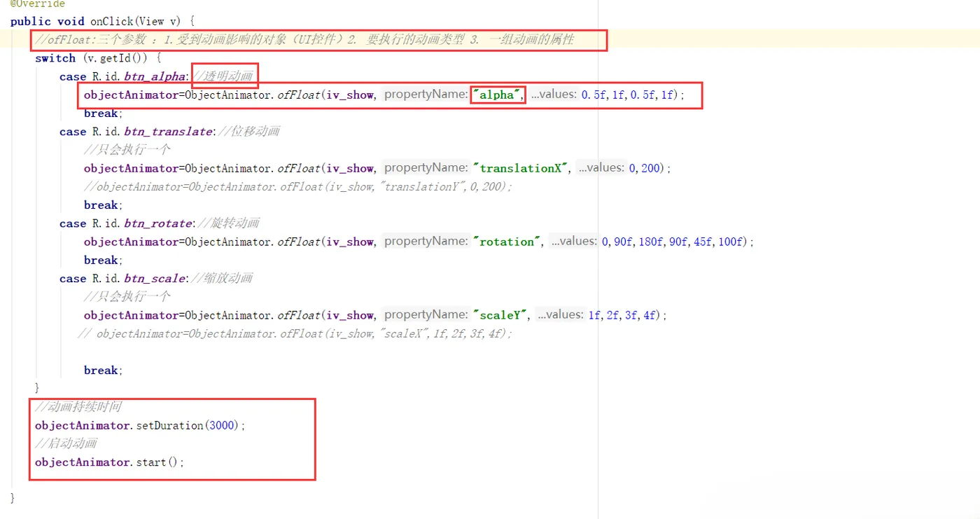The image size is (980, 519).
Task: Click the //启动动画 comment
Action: (x=66, y=443)
